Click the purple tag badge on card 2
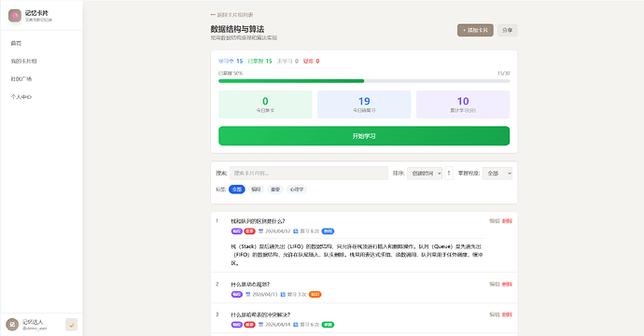Viewport: 644px width, 336px height. click(x=236, y=295)
